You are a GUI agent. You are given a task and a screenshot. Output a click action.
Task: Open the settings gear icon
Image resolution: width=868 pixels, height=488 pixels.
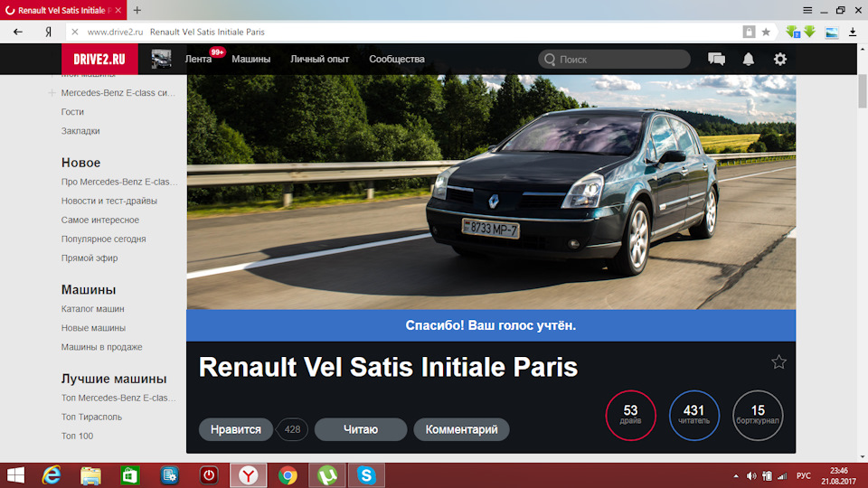(780, 60)
